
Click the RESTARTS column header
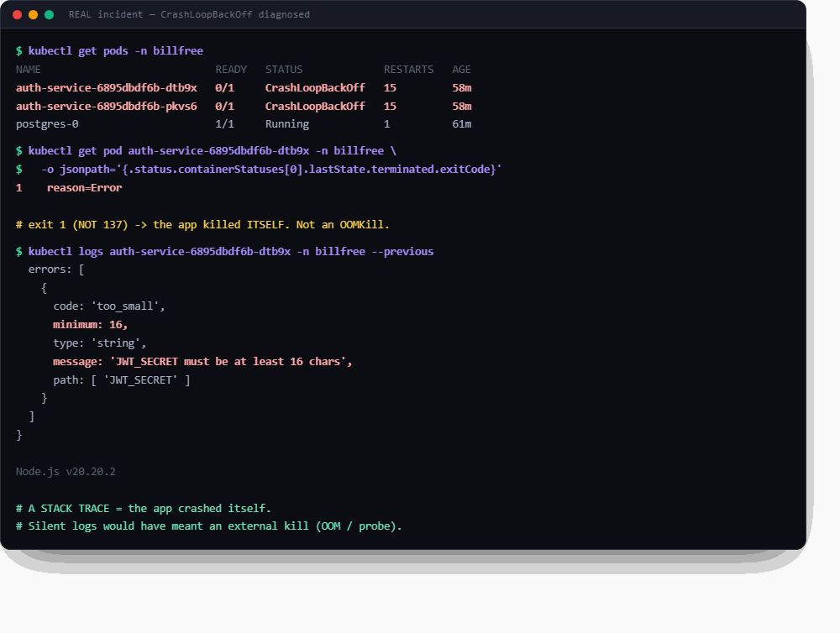tap(409, 70)
